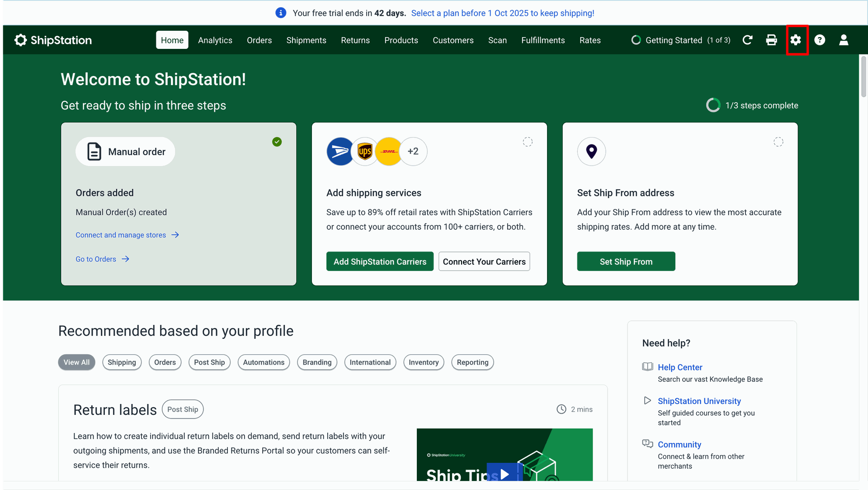Screen dimensions: 868x490
Task: Open the Shipments menu tab
Action: coord(306,40)
